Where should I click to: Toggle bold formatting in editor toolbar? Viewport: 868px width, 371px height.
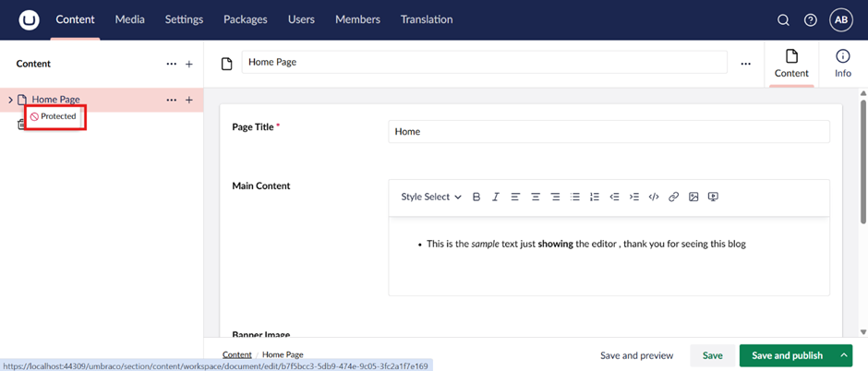pyautogui.click(x=476, y=197)
